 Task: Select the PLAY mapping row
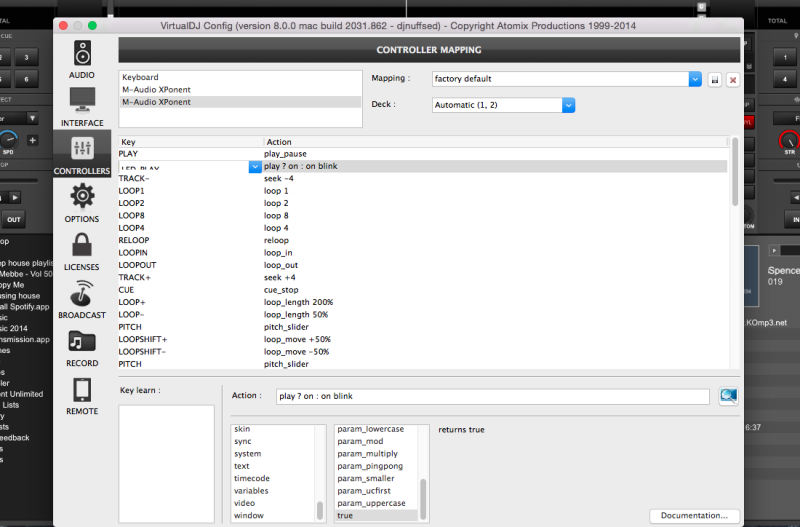[x=422, y=154]
